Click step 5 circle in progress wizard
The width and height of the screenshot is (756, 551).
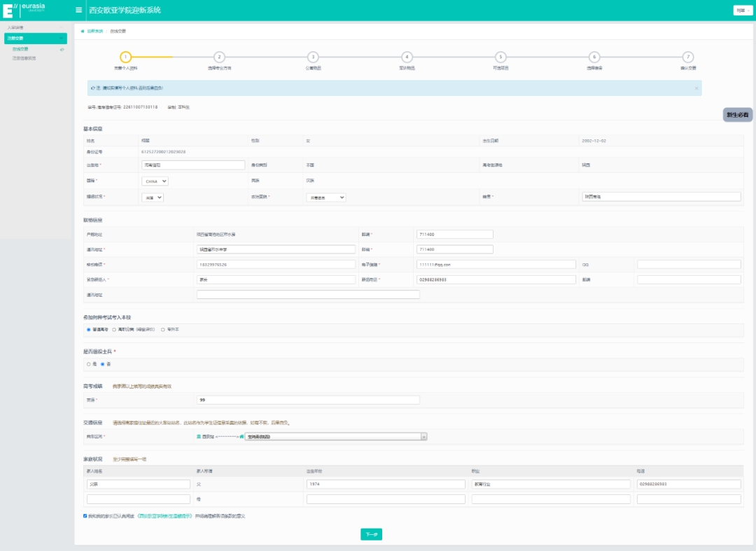pyautogui.click(x=500, y=57)
